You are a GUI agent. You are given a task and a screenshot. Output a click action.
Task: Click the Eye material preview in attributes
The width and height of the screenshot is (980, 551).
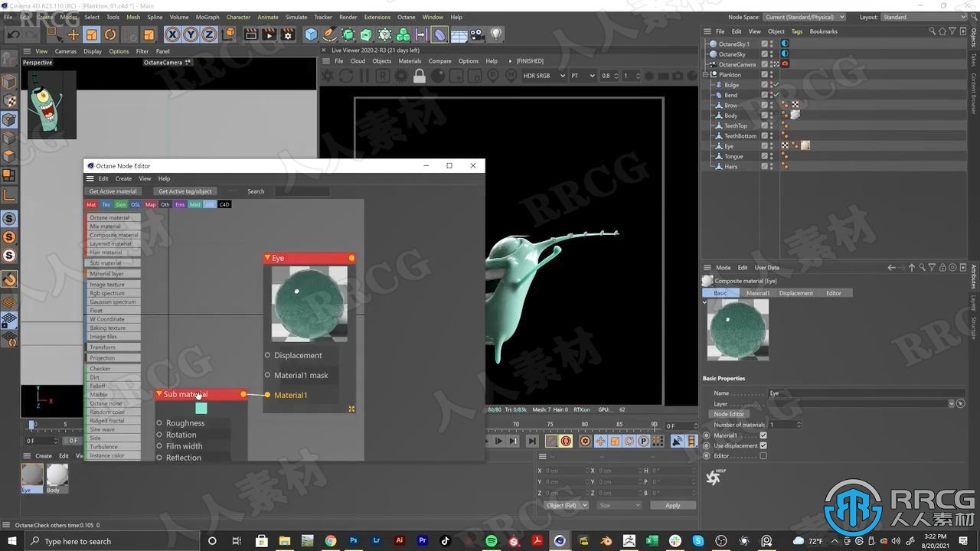pos(738,329)
